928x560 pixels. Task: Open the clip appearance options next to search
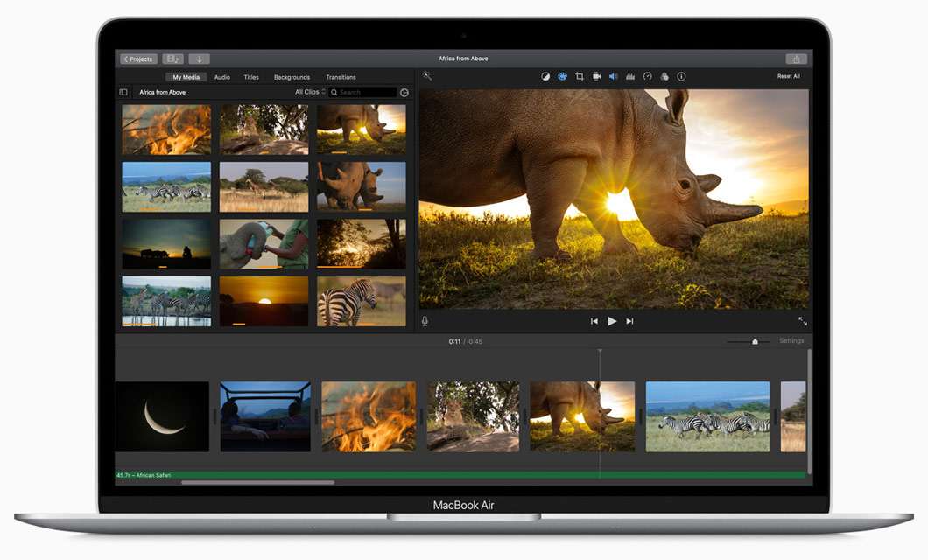404,91
